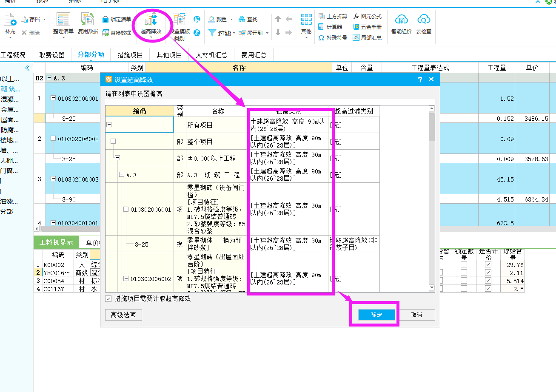The width and height of the screenshot is (556, 392).
Task: Click the 智能组价 cloud icon
Action: coord(402,20)
